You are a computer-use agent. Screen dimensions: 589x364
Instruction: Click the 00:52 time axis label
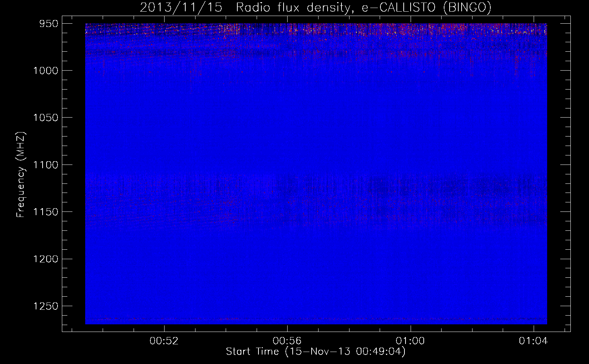pos(164,341)
